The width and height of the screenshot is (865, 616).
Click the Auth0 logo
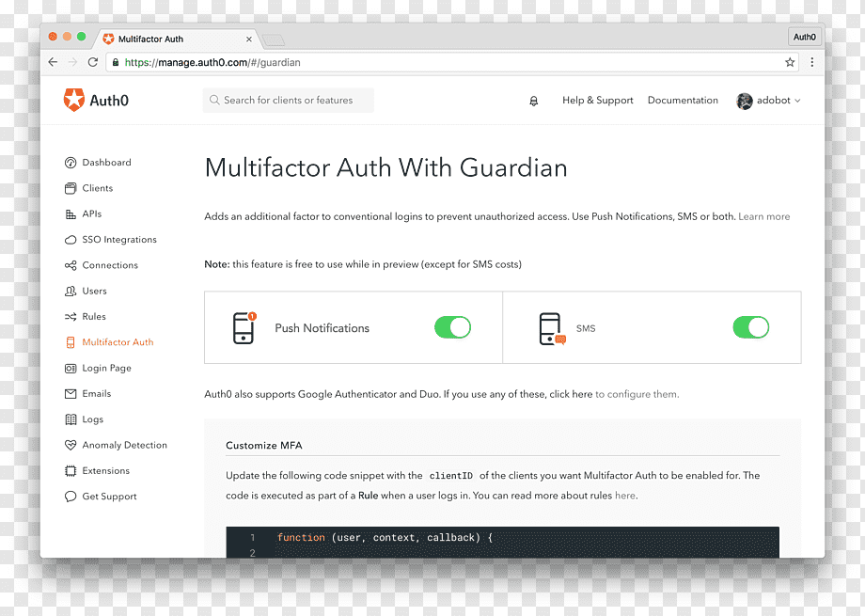[x=96, y=101]
